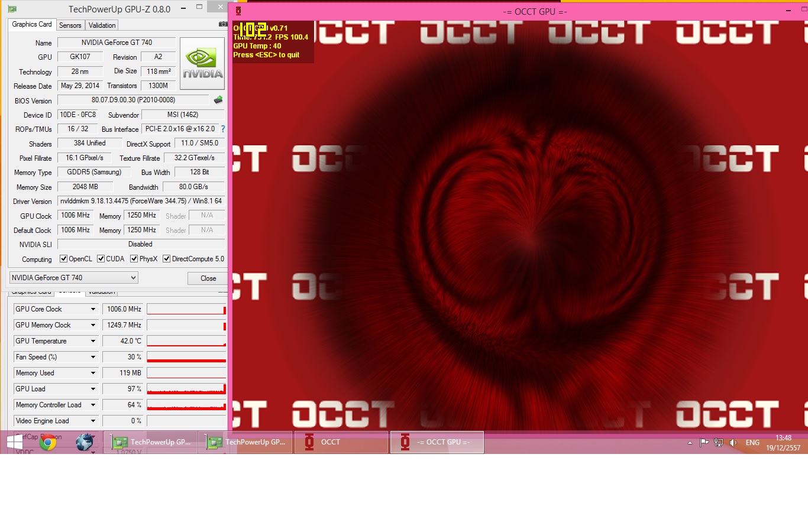Click the NVIDIA logo in GPU-Z
The height and width of the screenshot is (532, 808).
[x=202, y=64]
